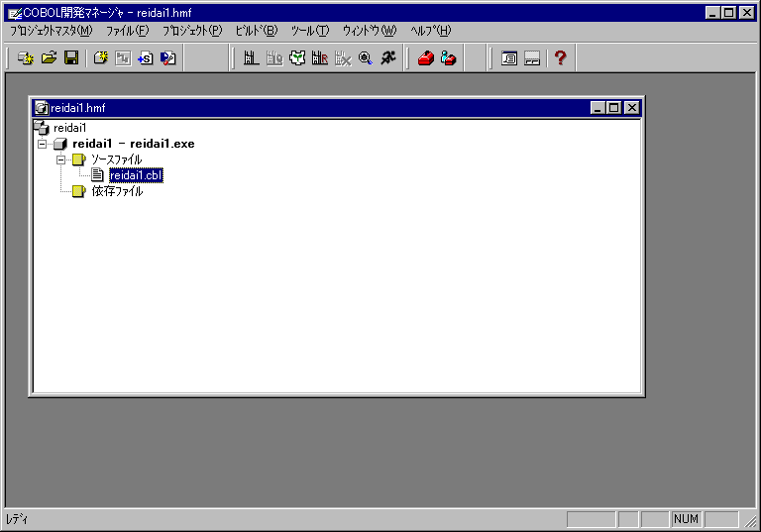
Task: Open the ビルド(B) menu
Action: [257, 31]
